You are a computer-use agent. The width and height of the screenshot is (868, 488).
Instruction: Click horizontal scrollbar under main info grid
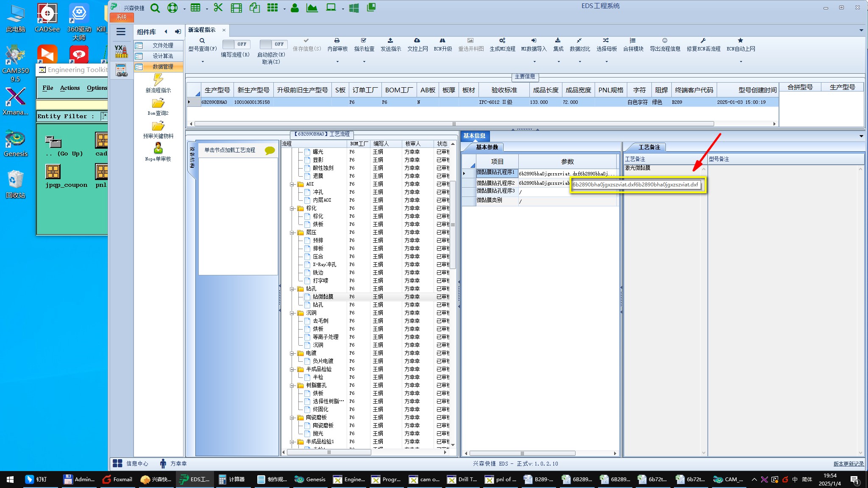pyautogui.click(x=453, y=124)
